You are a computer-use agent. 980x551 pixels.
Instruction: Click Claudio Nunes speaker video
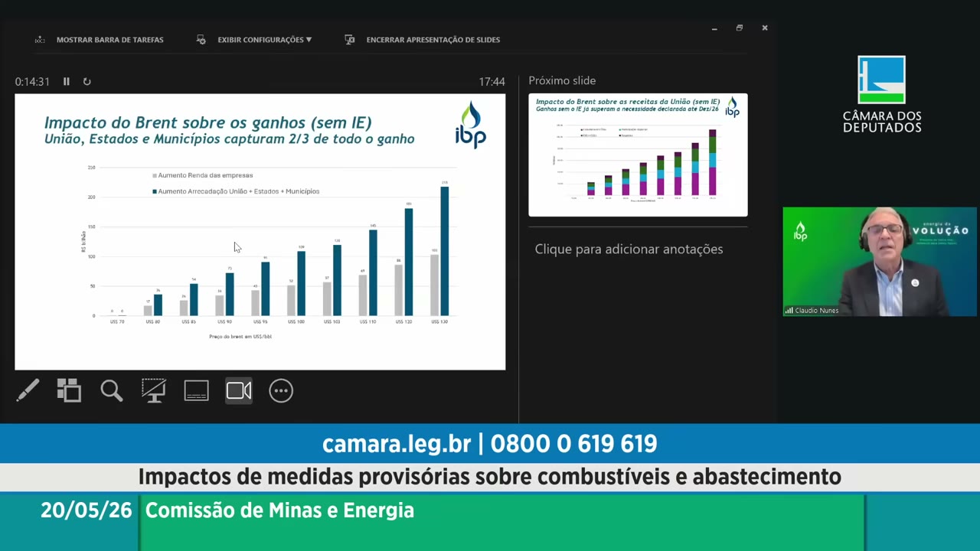tap(880, 262)
